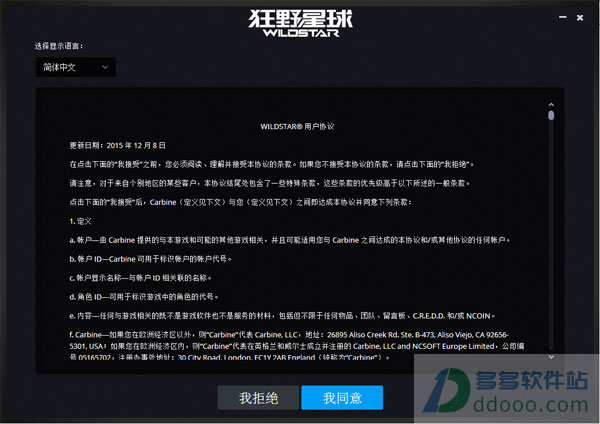Click the 1. 定义 section heading

click(x=80, y=221)
